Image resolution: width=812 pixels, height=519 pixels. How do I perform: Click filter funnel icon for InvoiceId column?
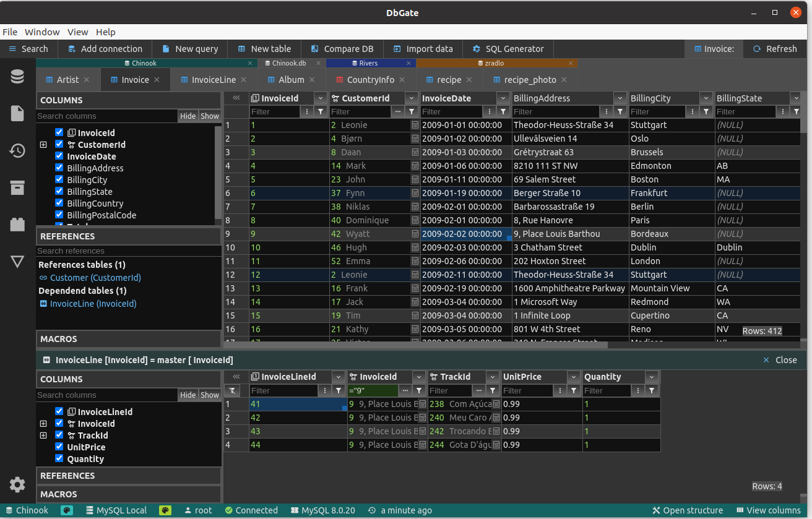321,112
